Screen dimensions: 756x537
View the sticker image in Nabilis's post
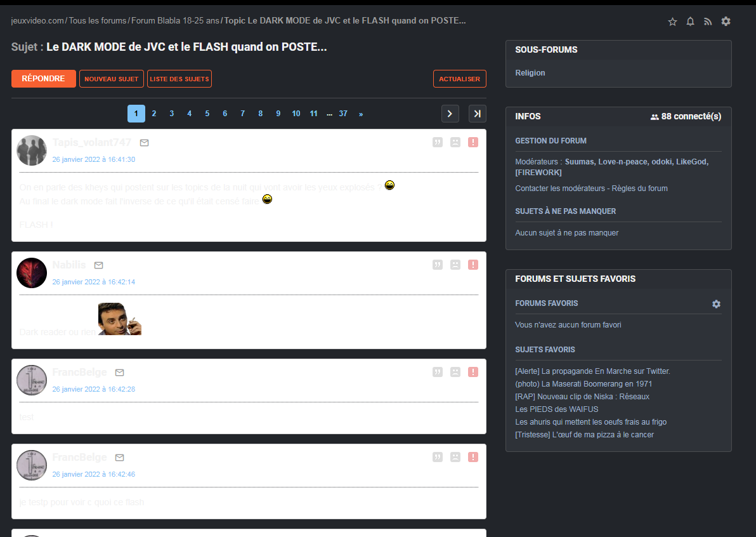pyautogui.click(x=120, y=319)
